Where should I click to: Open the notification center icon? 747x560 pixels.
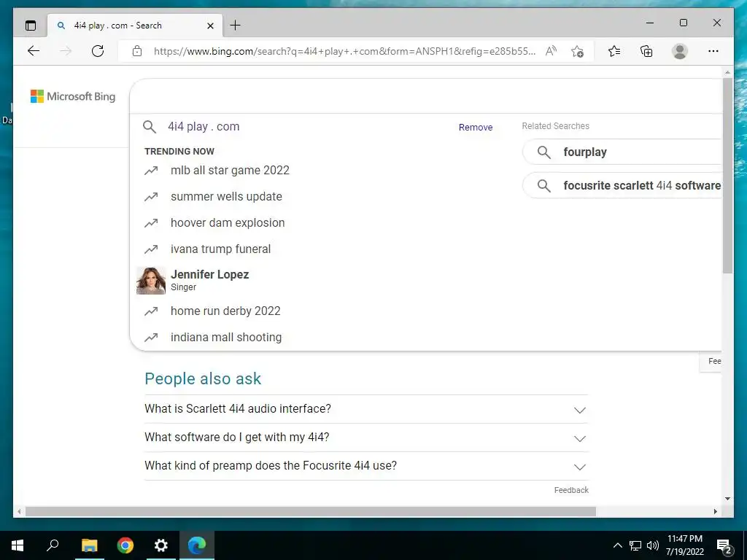(724, 545)
